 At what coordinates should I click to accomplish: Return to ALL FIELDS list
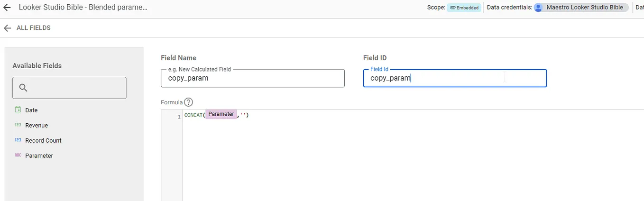[33, 28]
